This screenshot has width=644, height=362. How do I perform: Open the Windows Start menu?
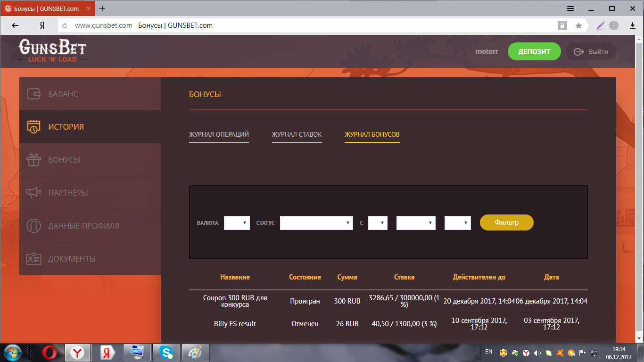point(12,353)
